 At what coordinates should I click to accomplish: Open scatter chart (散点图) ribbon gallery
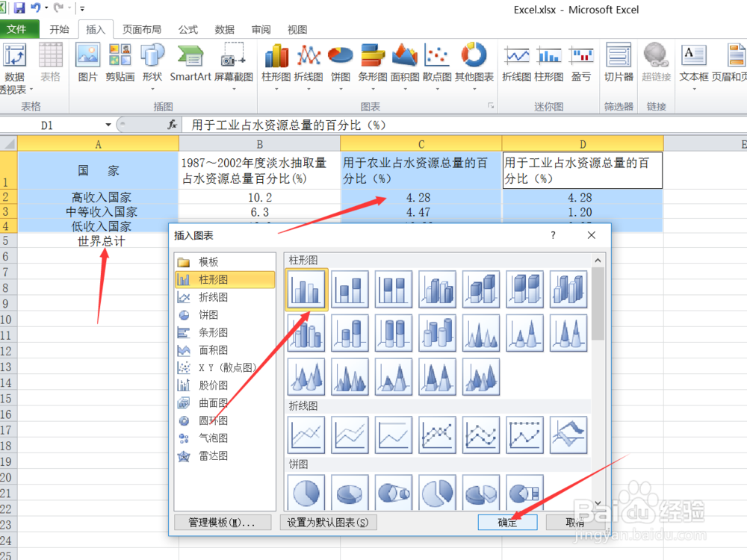click(x=437, y=66)
